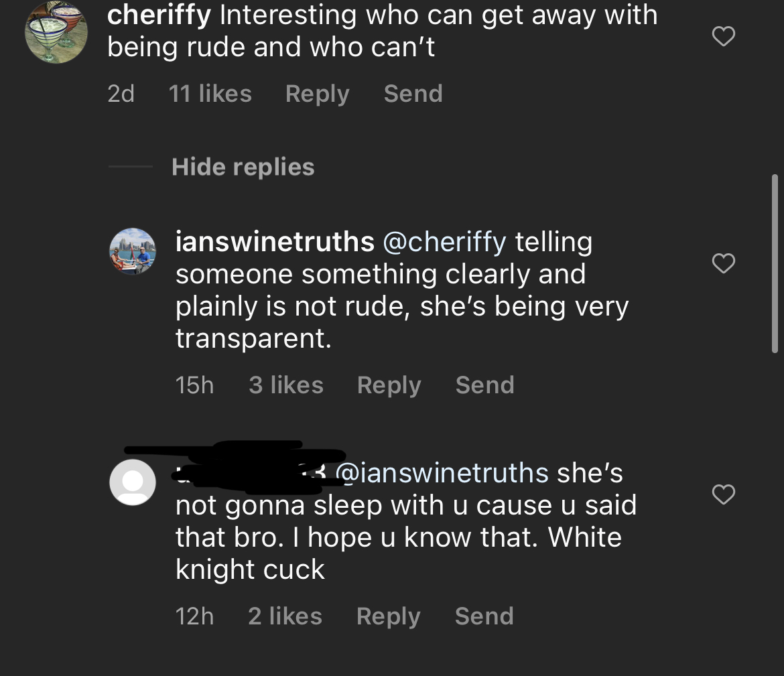Send the 12h-old comment

484,616
